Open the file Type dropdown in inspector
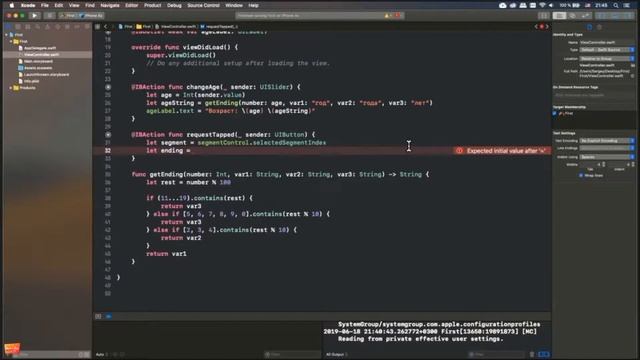 (x=607, y=50)
